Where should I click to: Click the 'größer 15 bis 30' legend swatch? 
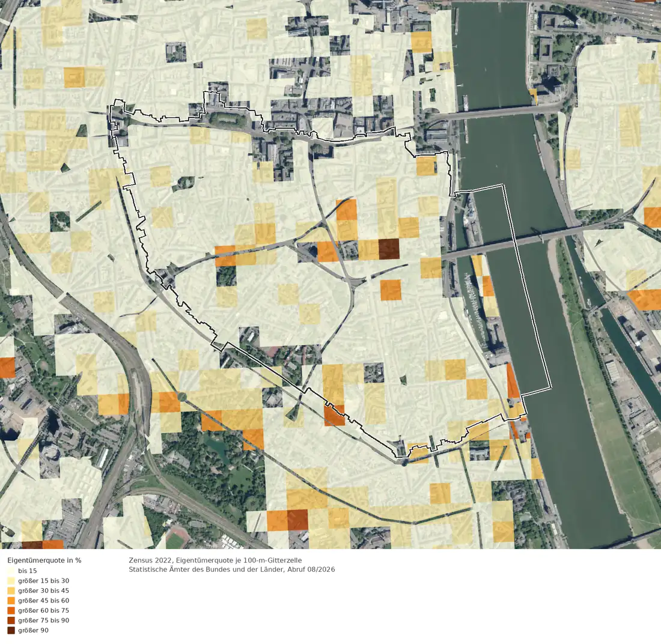pos(11,581)
